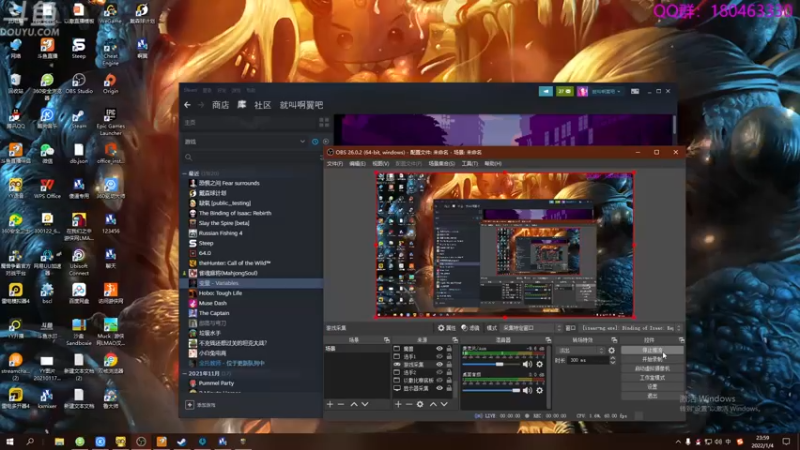Toggle visibility of first OBS source row
This screenshot has width=800, height=450.
(439, 348)
